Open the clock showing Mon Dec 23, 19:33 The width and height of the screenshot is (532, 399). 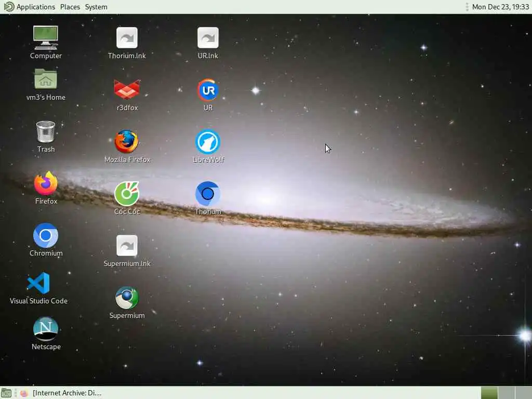coord(500,7)
